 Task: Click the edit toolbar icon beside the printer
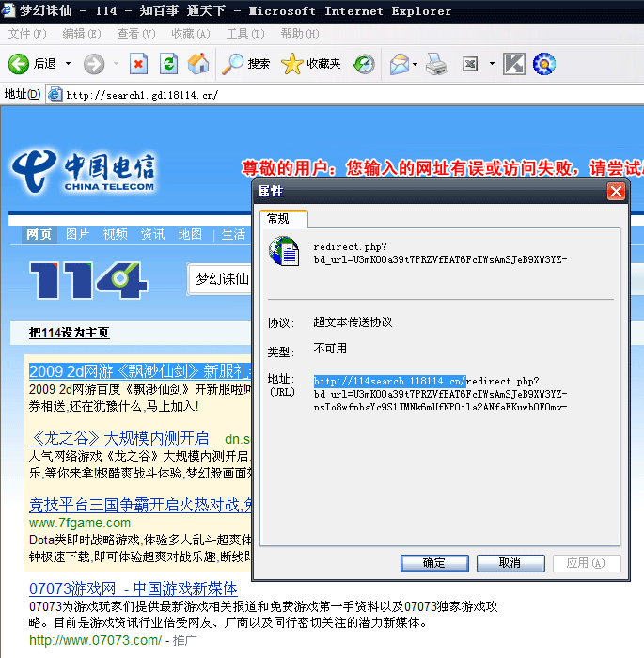pyautogui.click(x=470, y=64)
